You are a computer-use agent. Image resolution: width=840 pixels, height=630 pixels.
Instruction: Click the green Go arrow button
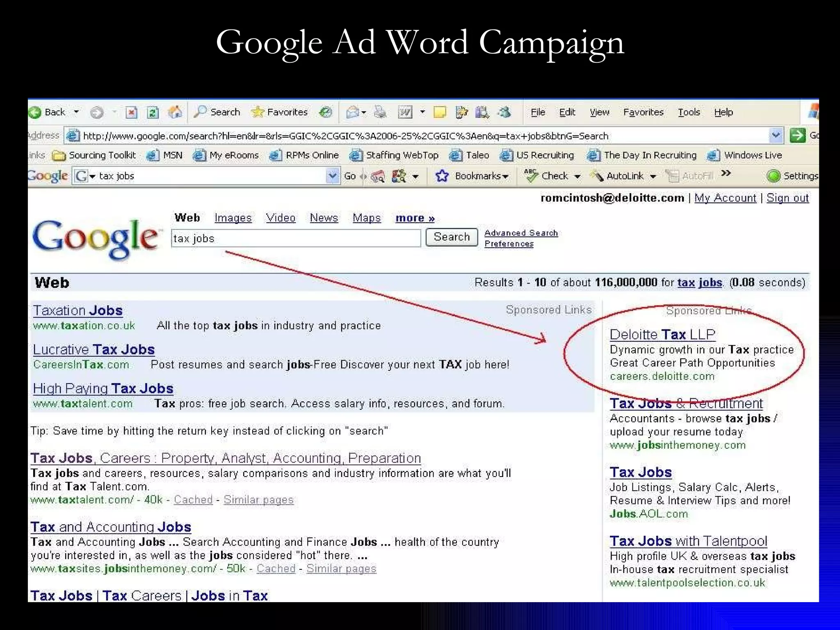[798, 135]
